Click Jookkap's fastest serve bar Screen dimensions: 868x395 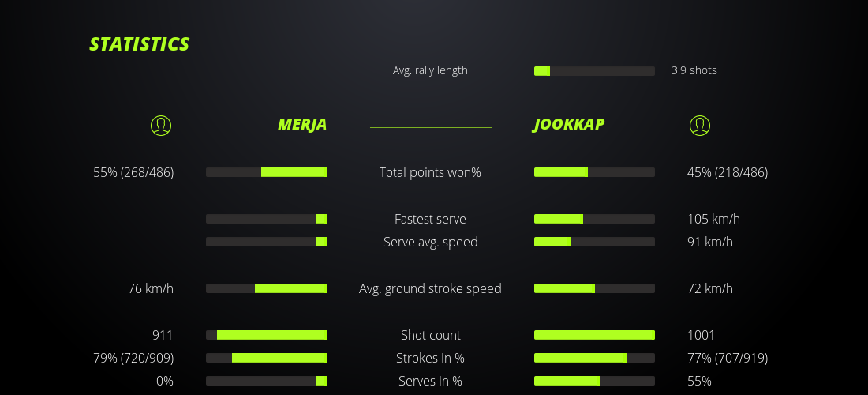coord(594,219)
